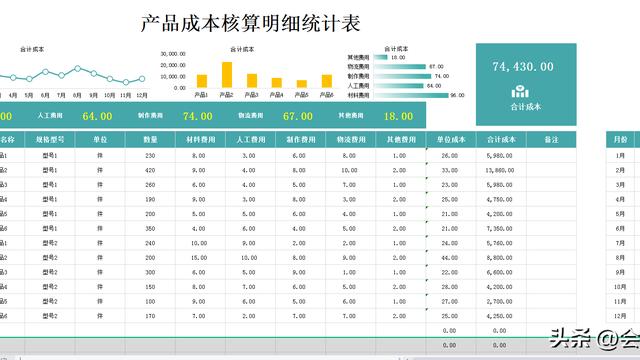Click the 67.00 物流费用 summary value
This screenshot has width=640, height=360.
point(298,116)
